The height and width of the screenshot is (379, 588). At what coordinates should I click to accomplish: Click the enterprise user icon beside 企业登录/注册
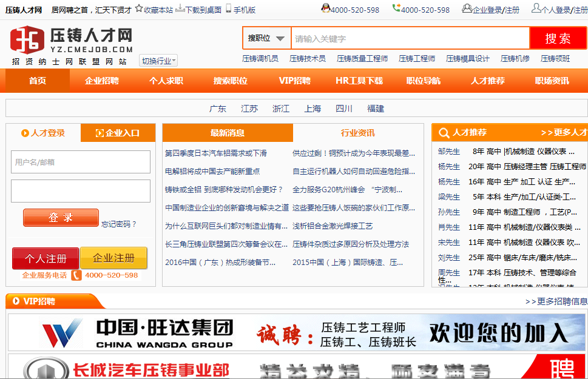point(467,8)
